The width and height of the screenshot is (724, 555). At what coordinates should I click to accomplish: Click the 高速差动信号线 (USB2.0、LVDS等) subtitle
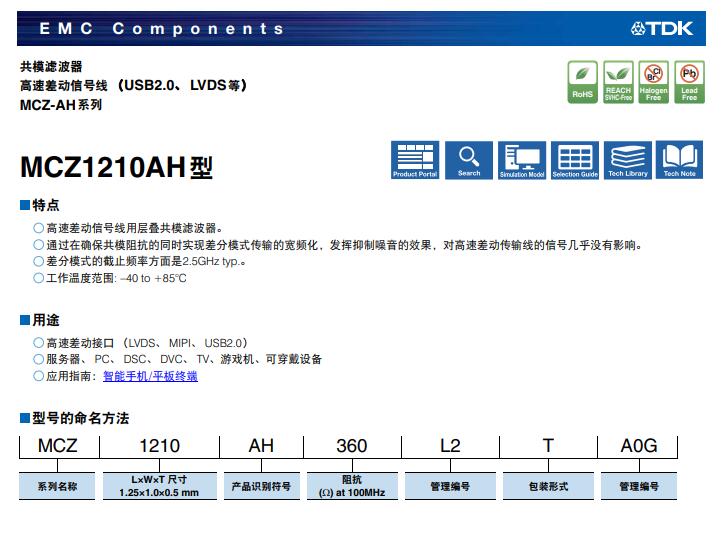coord(133,85)
